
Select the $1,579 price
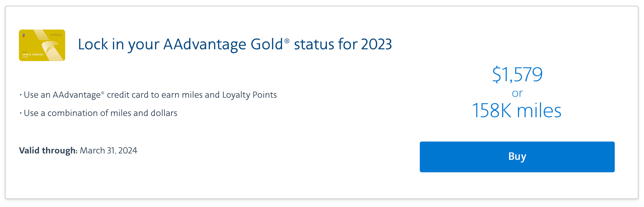517,74
